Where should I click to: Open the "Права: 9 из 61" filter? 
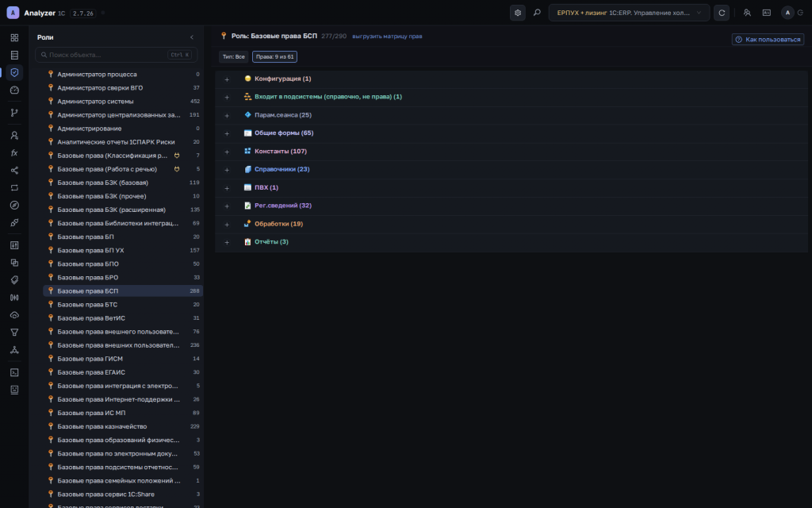[x=274, y=57]
